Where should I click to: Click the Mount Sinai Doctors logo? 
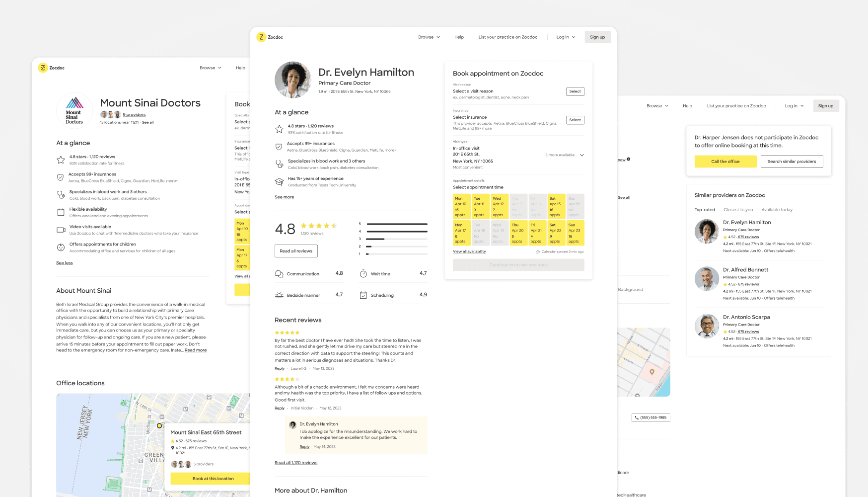pos(74,110)
